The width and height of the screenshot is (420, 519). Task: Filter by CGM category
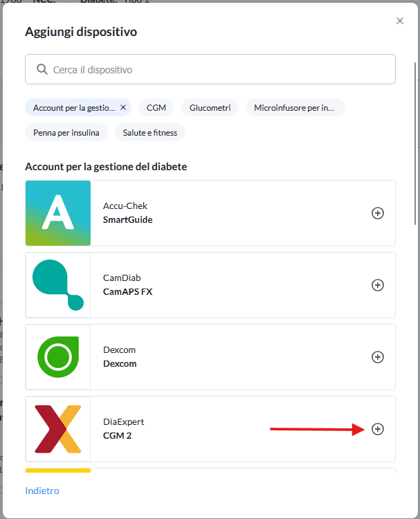pyautogui.click(x=156, y=107)
